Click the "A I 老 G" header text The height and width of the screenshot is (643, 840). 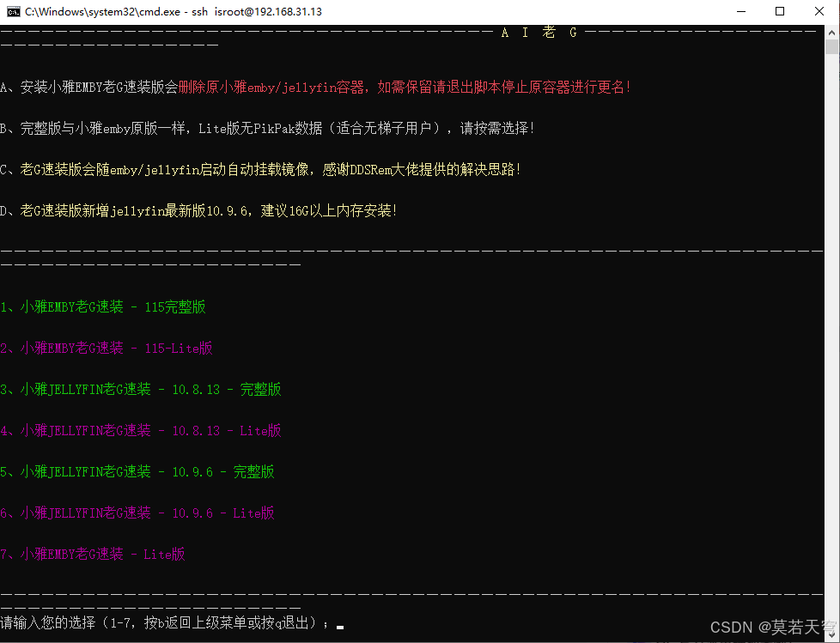pyautogui.click(x=539, y=33)
